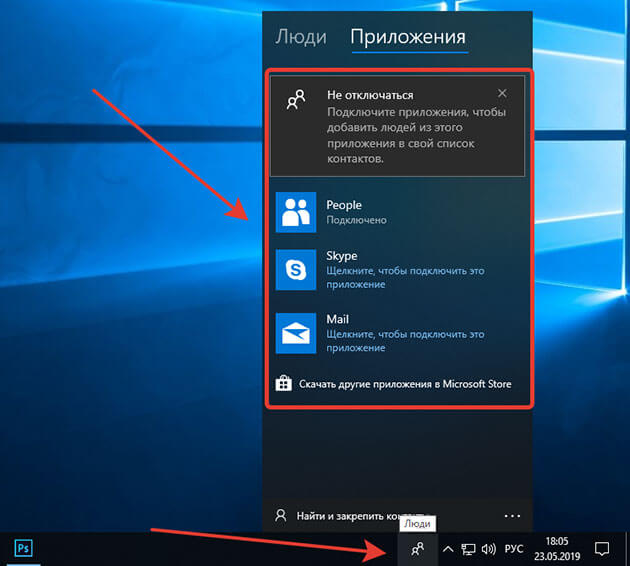
Task: Click the Mail envelope icon
Action: [x=296, y=333]
